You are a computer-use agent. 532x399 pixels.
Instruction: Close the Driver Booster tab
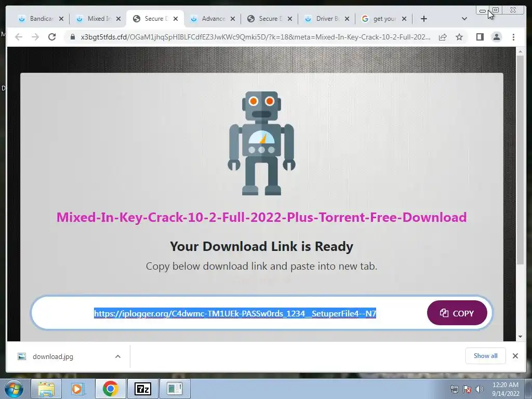click(347, 19)
